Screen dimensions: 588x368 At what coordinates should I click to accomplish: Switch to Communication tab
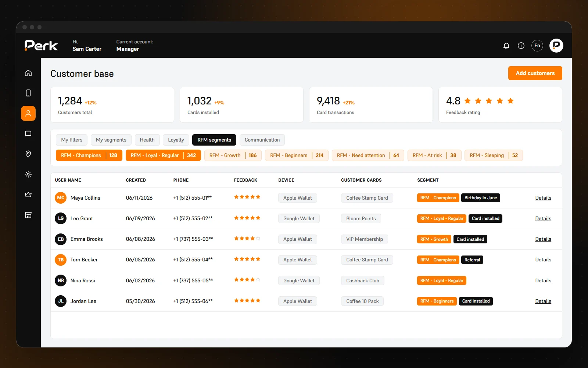[262, 140]
